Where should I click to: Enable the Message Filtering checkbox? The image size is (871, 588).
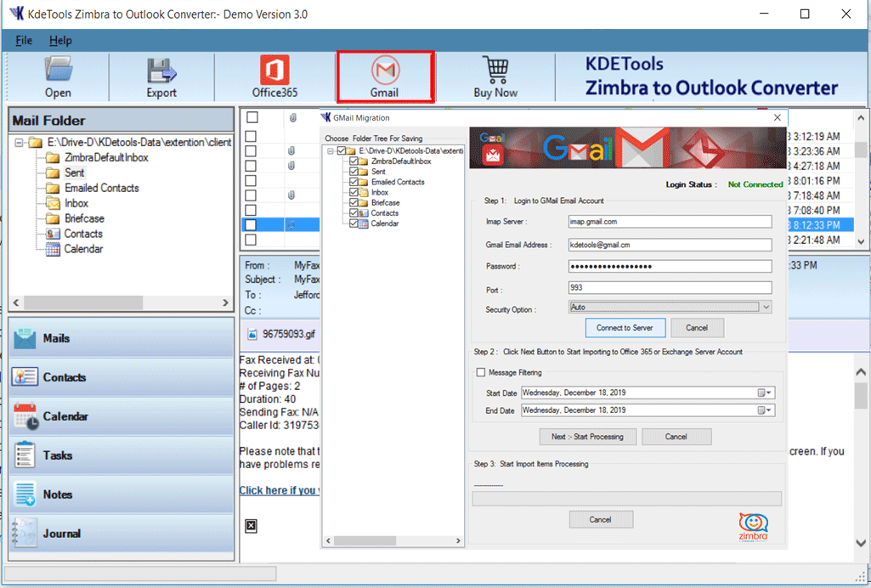[x=481, y=372]
